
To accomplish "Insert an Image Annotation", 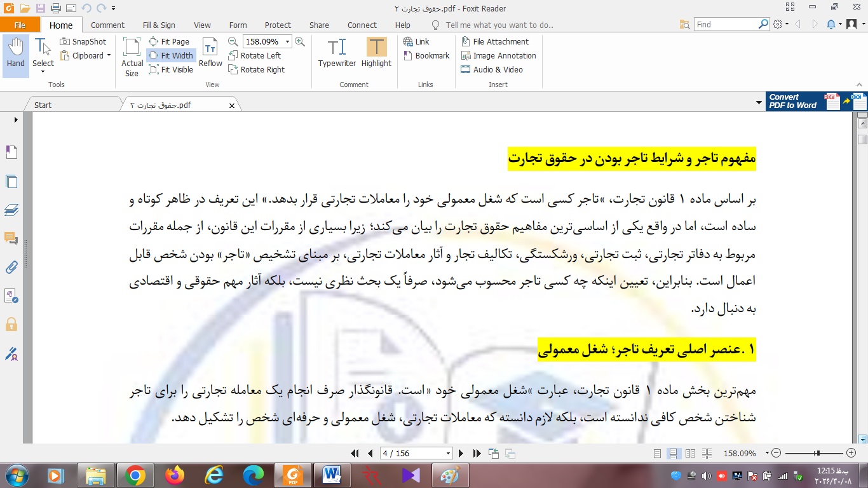I will [498, 56].
